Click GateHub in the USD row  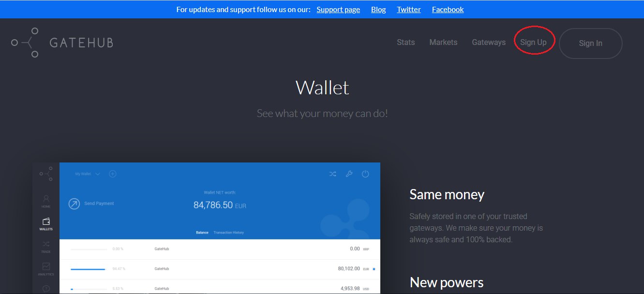coord(162,289)
